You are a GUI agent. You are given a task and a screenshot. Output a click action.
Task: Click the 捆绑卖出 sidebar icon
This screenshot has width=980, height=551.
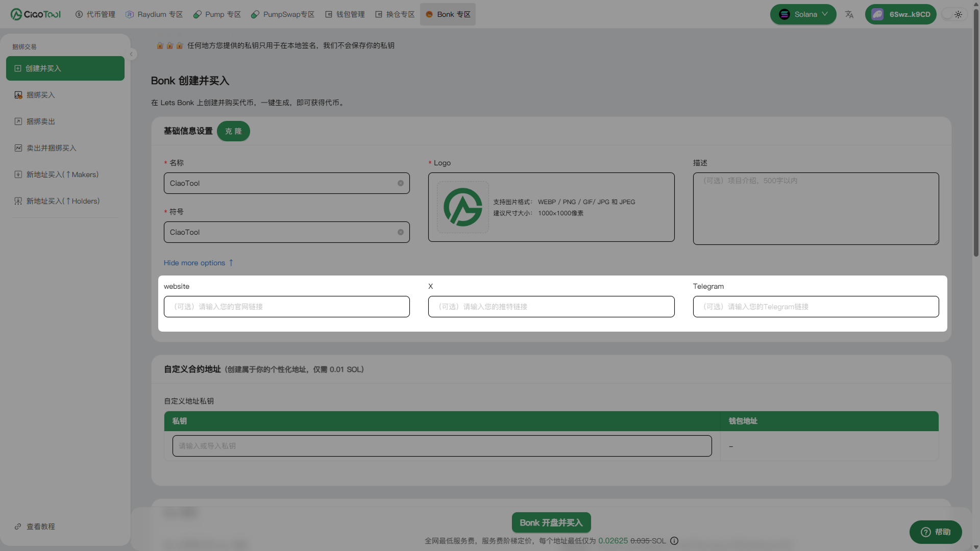point(18,121)
